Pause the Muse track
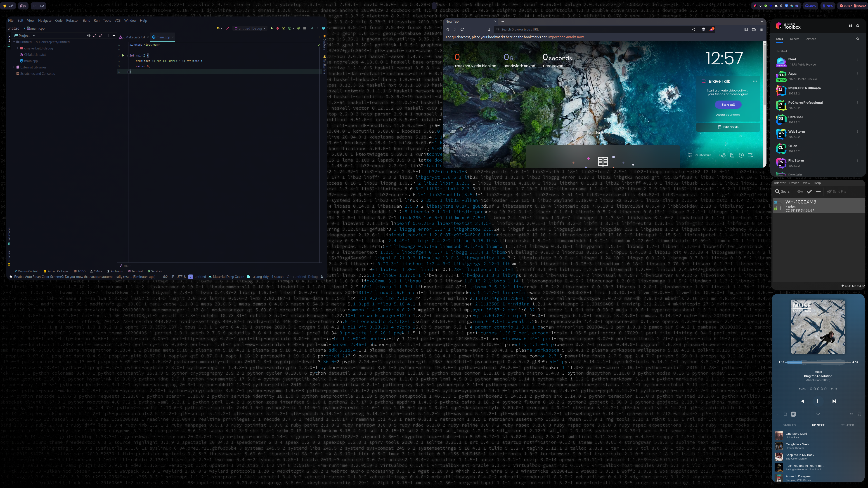The width and height of the screenshot is (868, 488). click(x=818, y=401)
